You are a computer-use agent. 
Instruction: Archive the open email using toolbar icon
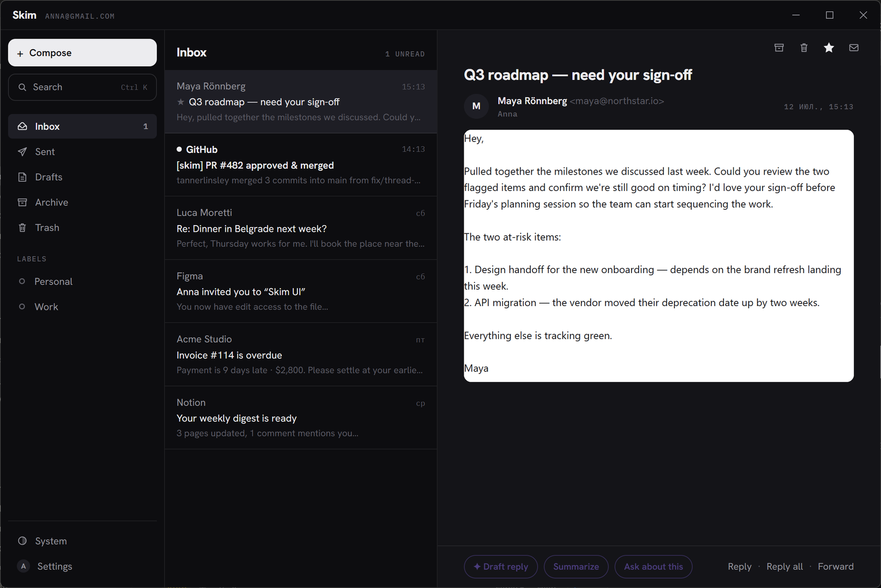click(x=779, y=48)
